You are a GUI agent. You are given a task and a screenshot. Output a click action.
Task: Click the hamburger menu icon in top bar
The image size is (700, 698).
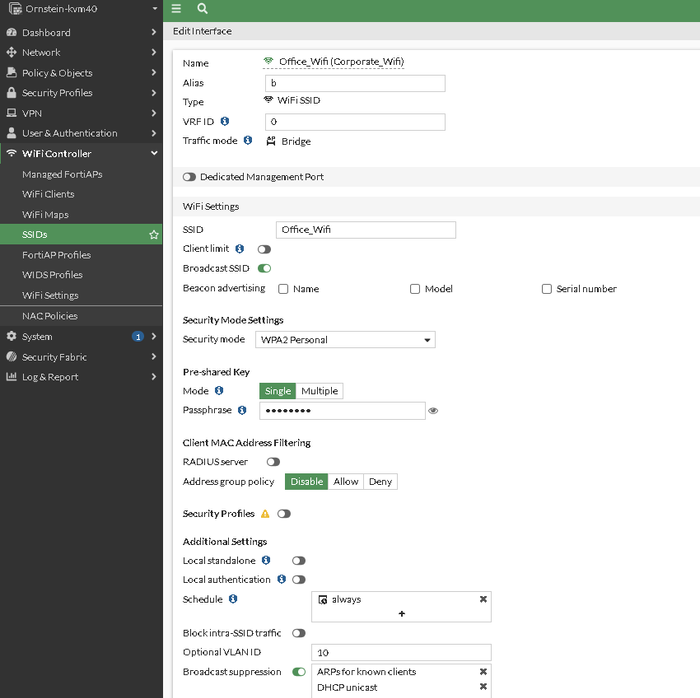pyautogui.click(x=177, y=8)
